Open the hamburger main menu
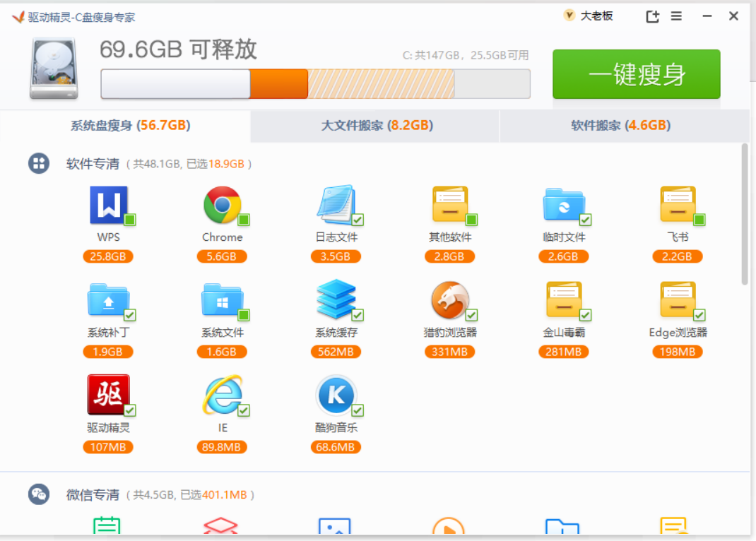Image resolution: width=756 pixels, height=541 pixels. tap(676, 16)
